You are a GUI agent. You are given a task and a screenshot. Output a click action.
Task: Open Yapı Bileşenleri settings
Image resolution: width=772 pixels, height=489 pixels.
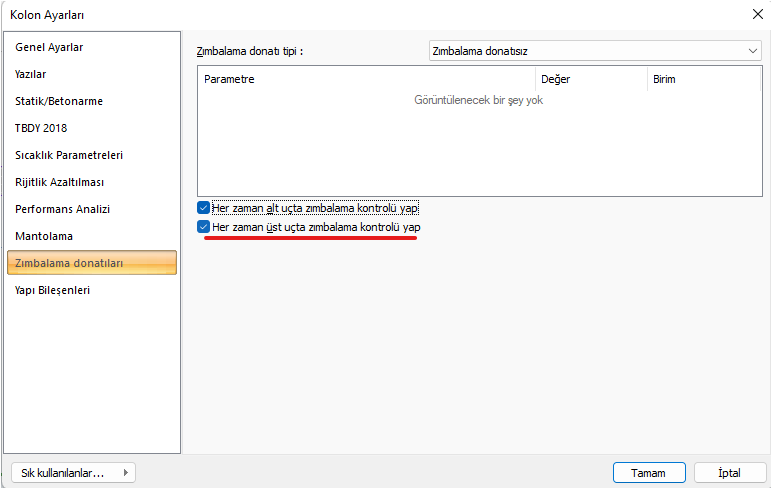[52, 290]
